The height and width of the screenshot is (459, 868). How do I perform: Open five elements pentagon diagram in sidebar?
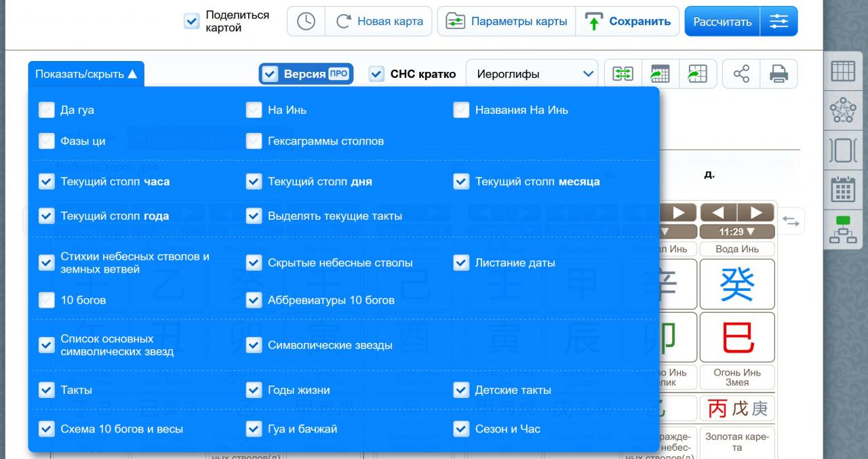point(843,111)
